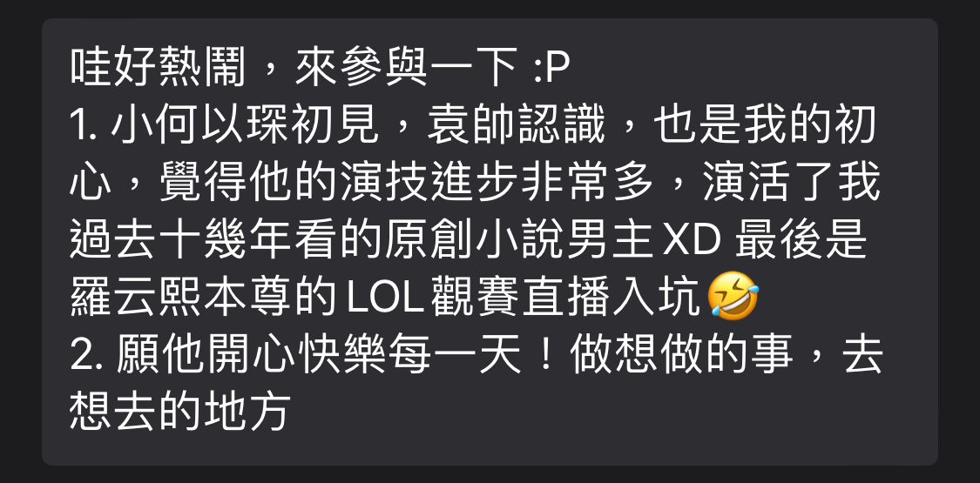
Task: Click the phrase "最後是"
Action: [x=801, y=240]
